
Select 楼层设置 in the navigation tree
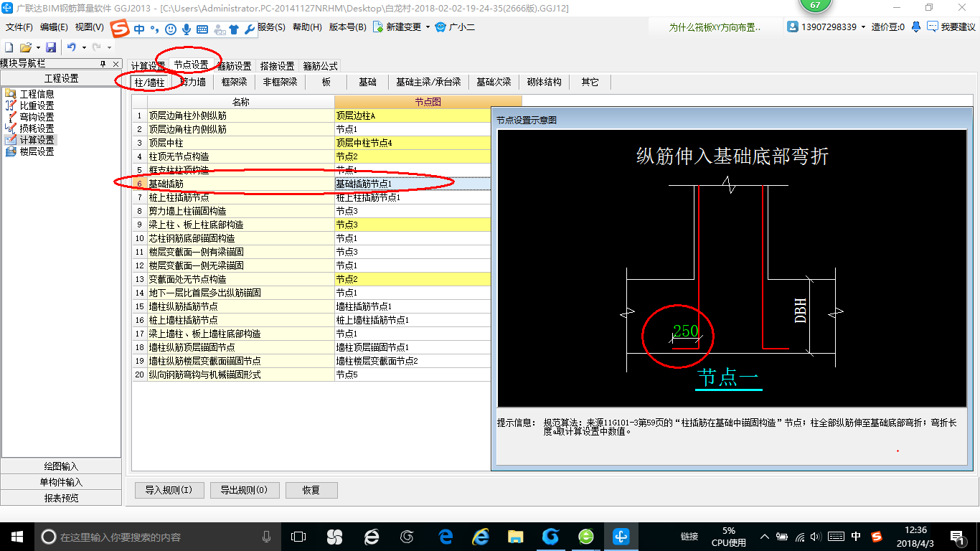tap(37, 152)
